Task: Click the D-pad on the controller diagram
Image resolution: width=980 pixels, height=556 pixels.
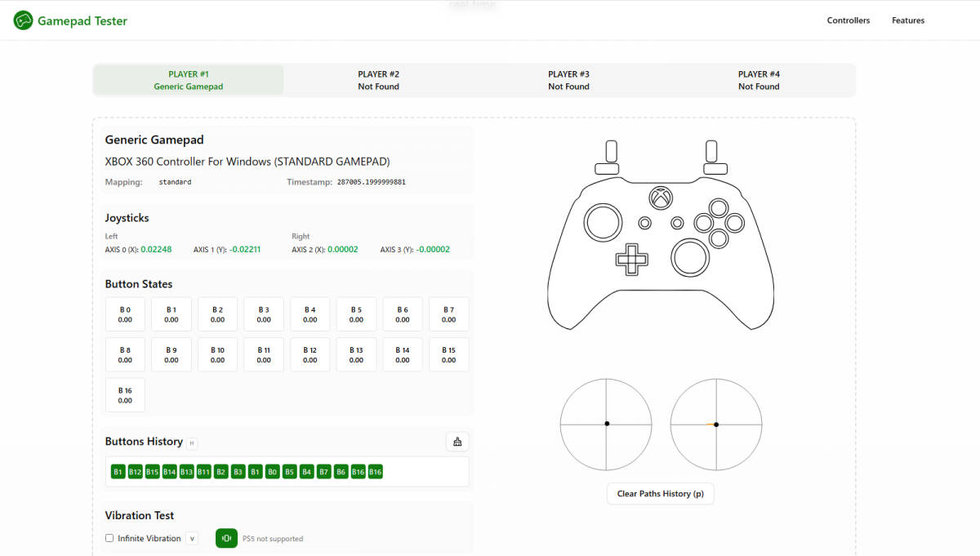Action: pos(631,259)
